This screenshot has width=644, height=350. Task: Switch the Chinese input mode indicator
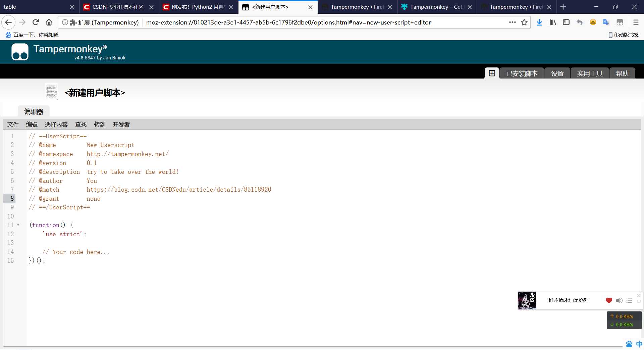(639, 344)
